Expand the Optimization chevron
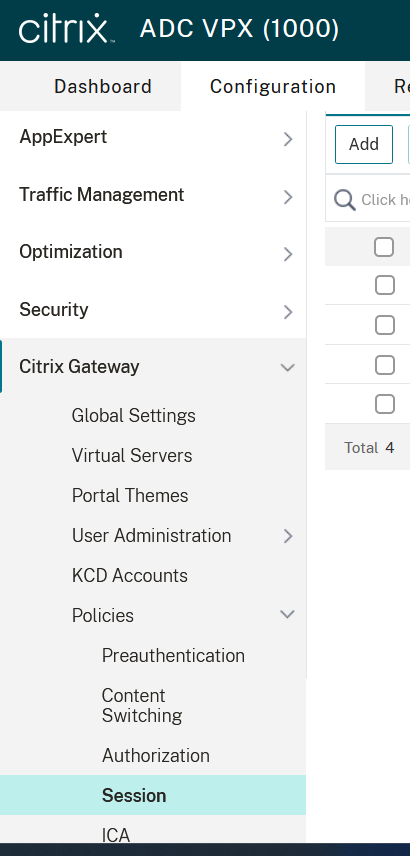410x856 pixels. pos(288,254)
